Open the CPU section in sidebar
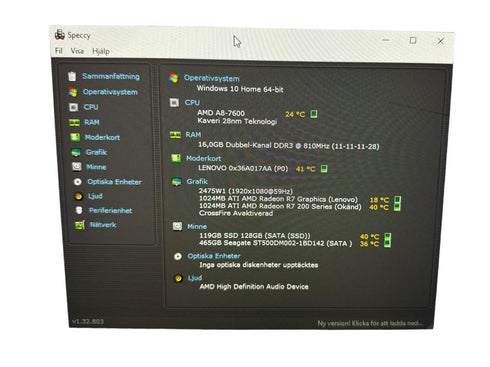 click(91, 107)
